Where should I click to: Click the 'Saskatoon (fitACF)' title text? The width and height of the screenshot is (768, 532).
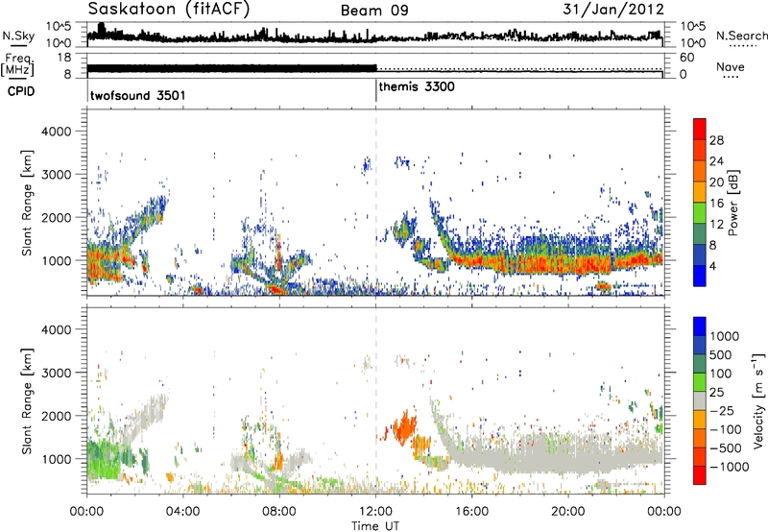point(169,10)
